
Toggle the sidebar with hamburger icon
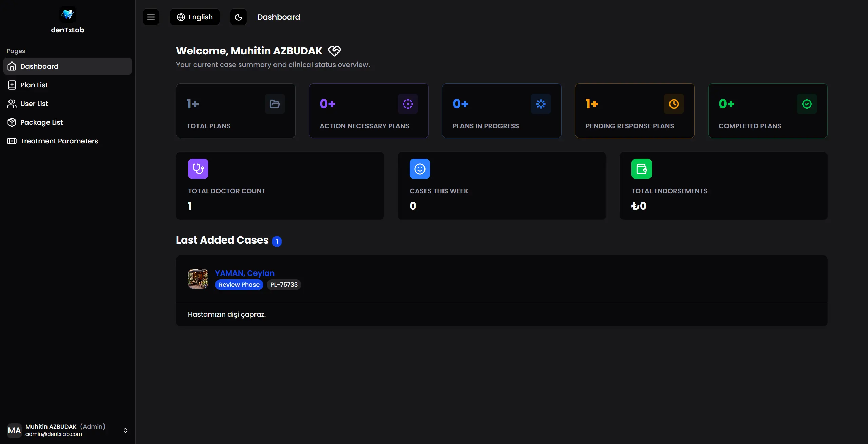[151, 17]
